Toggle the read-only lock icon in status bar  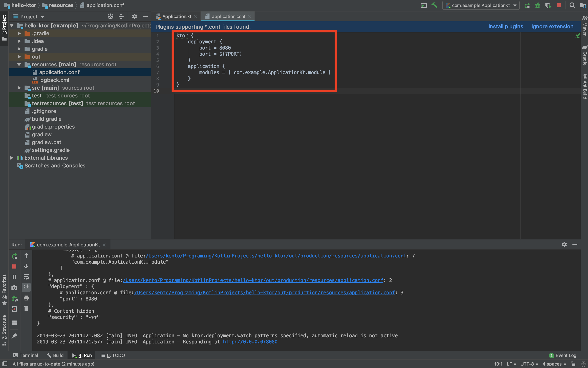tap(573, 364)
